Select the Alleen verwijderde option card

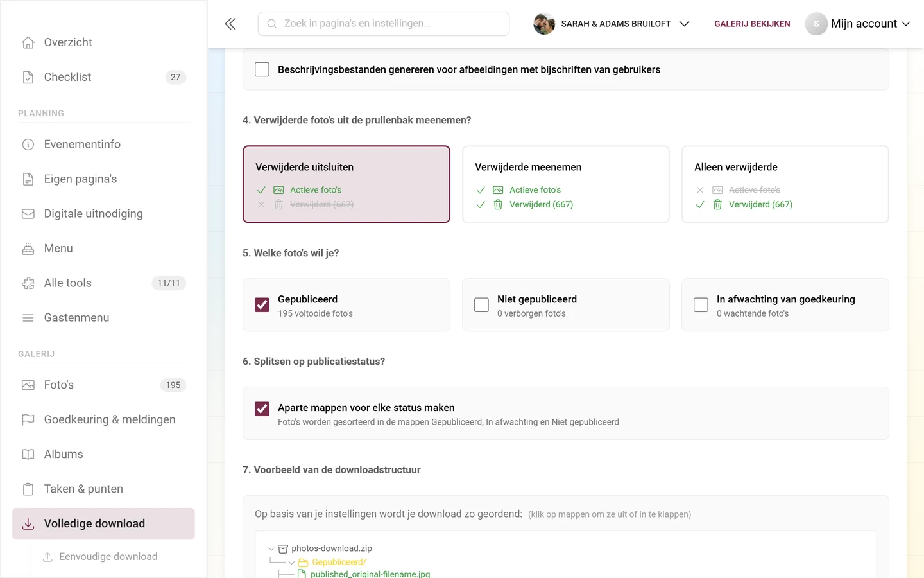coord(785,184)
